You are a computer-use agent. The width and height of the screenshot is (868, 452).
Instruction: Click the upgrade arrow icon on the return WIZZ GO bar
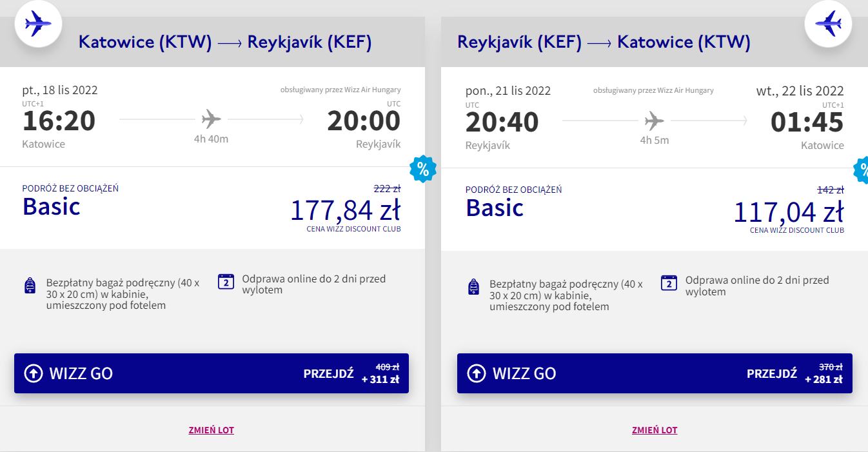click(x=477, y=373)
